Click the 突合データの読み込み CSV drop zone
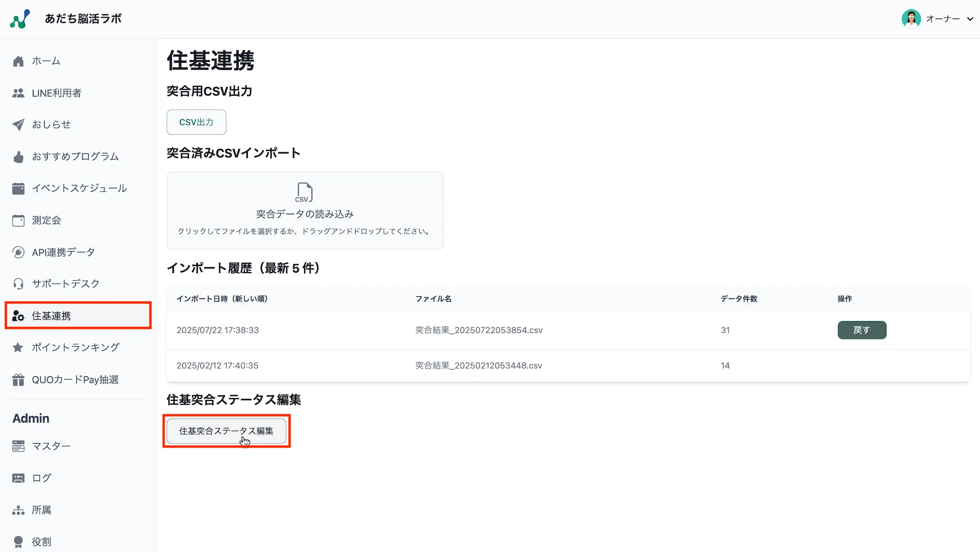Screen dimensions: 980x552 [305, 211]
